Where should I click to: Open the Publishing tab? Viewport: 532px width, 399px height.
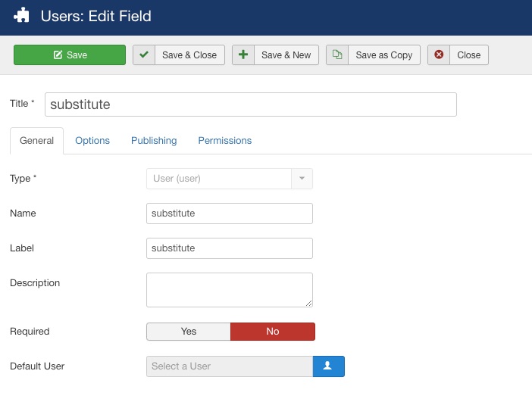[154, 141]
